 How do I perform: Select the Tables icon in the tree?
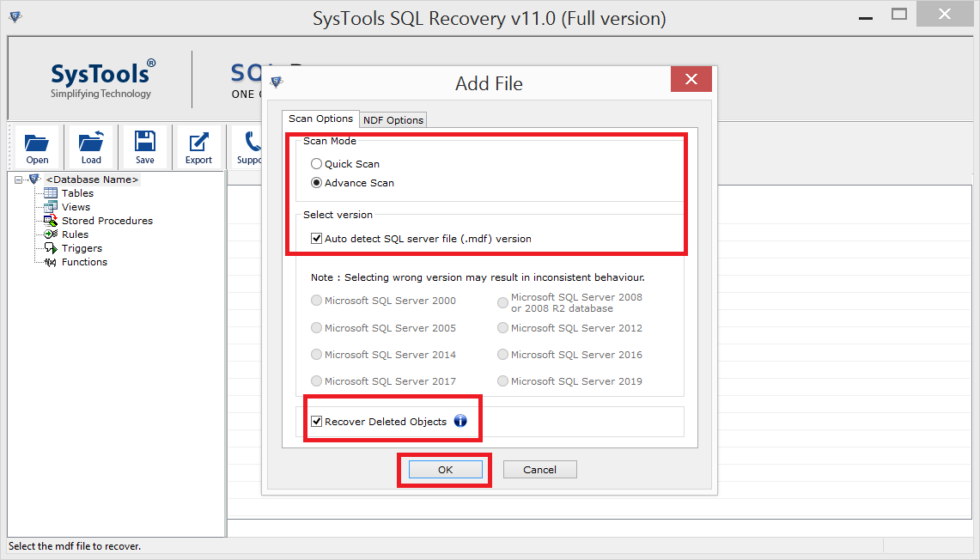(50, 192)
